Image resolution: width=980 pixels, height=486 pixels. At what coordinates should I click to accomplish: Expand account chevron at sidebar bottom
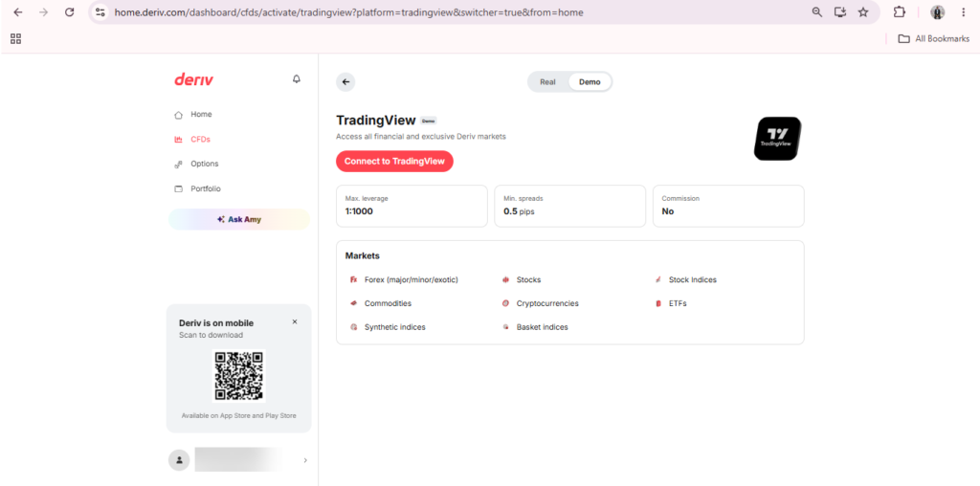point(305,460)
